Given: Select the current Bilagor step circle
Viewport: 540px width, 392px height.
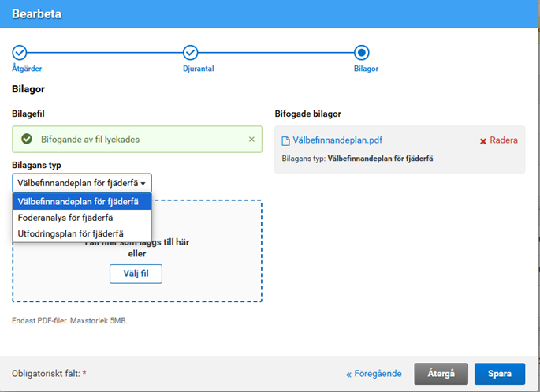Looking at the screenshot, I should [x=361, y=53].
